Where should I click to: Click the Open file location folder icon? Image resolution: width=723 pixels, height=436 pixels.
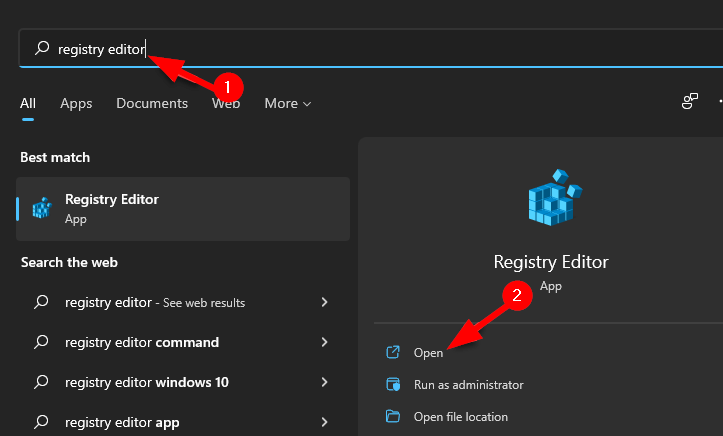(393, 416)
